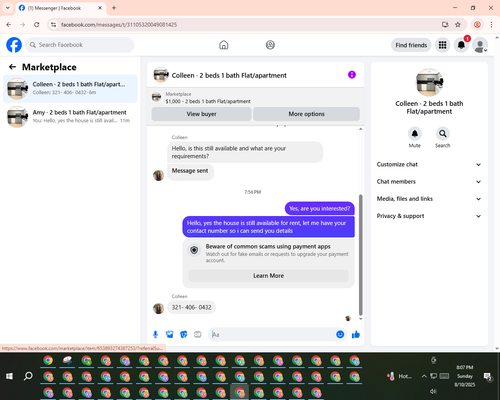Image resolution: width=500 pixels, height=400 pixels.
Task: Click View buyer button
Action: [201, 114]
